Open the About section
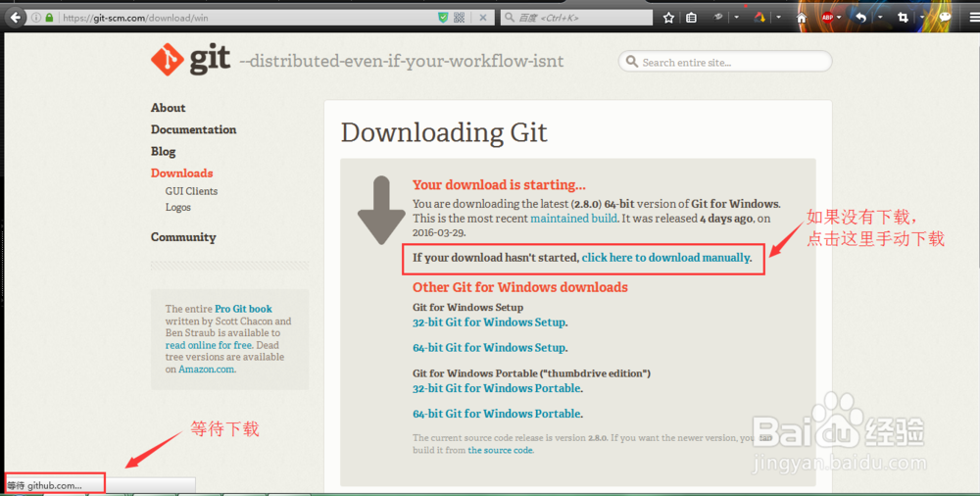 169,108
